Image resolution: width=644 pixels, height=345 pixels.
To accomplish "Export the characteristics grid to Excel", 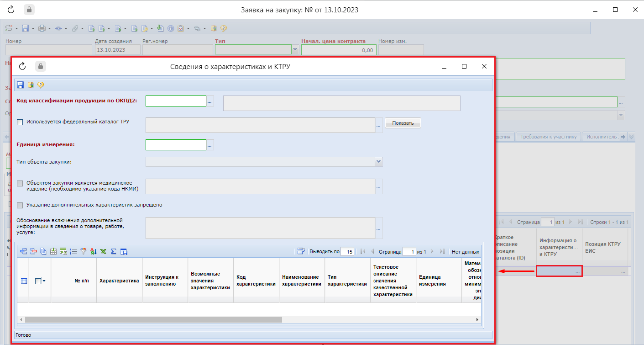I will coord(103,251).
